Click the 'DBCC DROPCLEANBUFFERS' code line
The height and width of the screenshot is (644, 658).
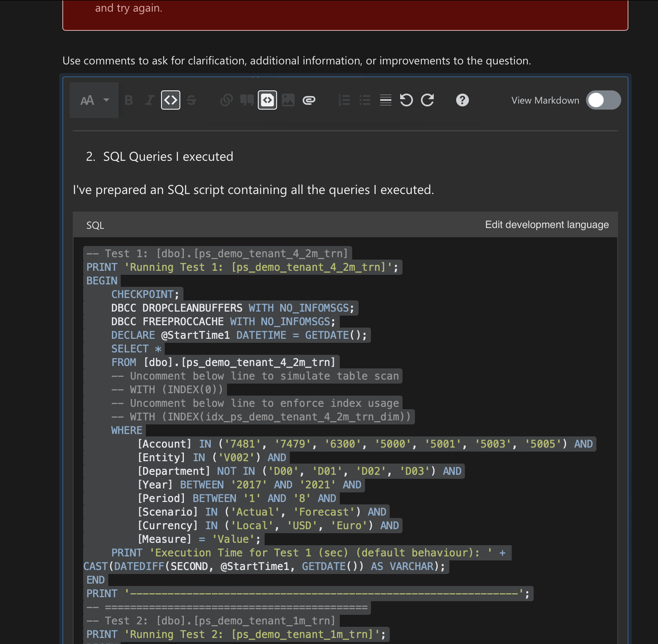[233, 308]
